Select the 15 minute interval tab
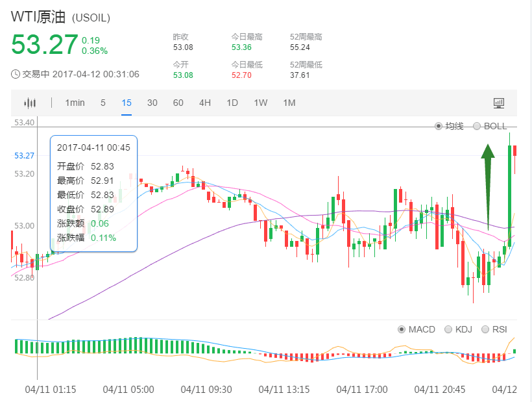The width and height of the screenshot is (532, 402). point(127,103)
